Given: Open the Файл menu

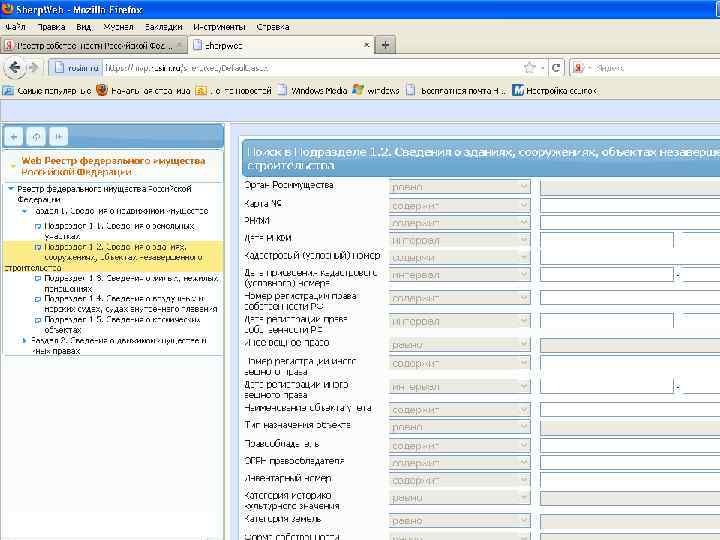Looking at the screenshot, I should 15,27.
